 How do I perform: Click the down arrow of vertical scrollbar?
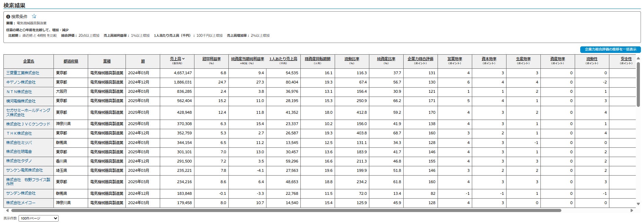pyautogui.click(x=638, y=204)
